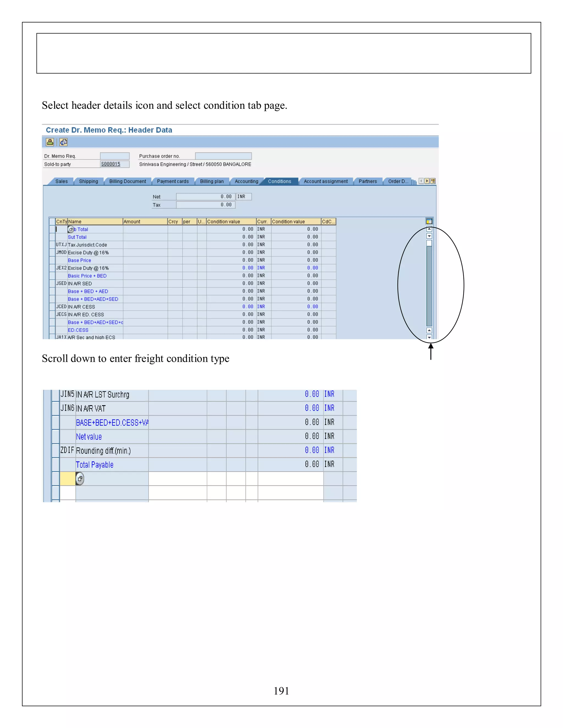Click the vertical scrollbar thumb
This screenshot has height=728, width=563.
429,243
